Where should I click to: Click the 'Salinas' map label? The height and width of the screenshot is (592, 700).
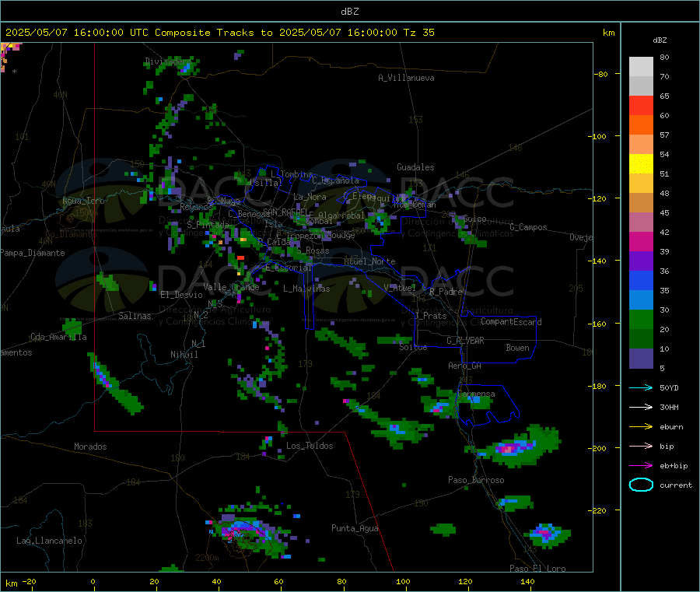(135, 316)
